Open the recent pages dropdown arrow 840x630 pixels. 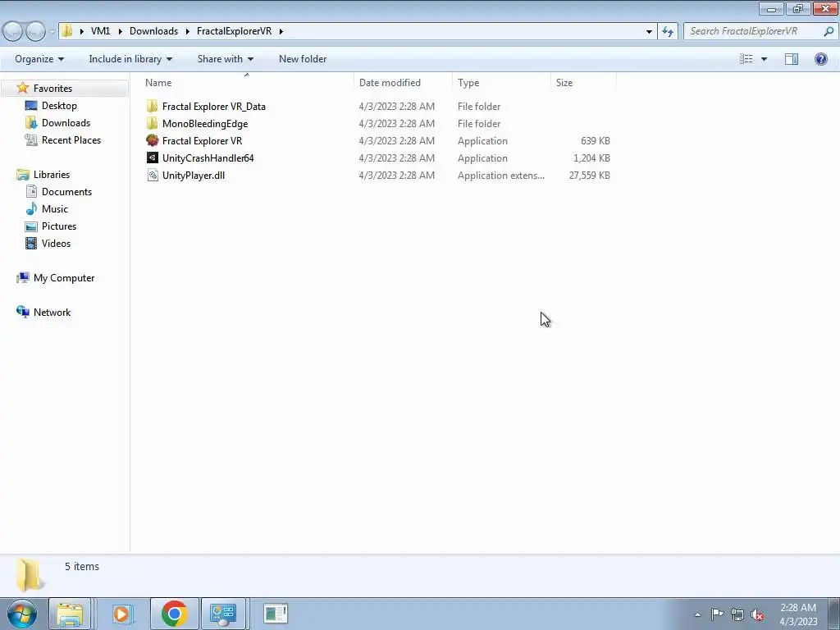click(x=52, y=31)
